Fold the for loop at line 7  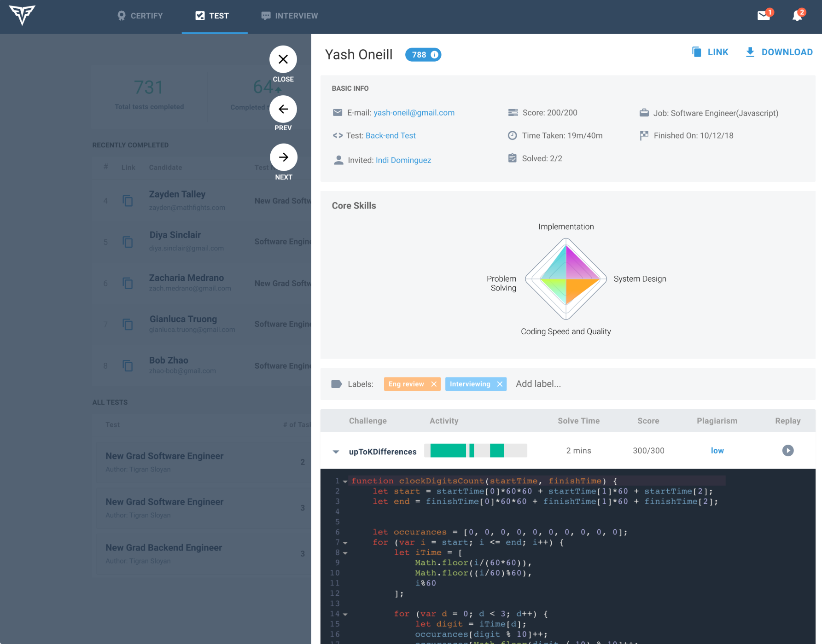(x=345, y=543)
